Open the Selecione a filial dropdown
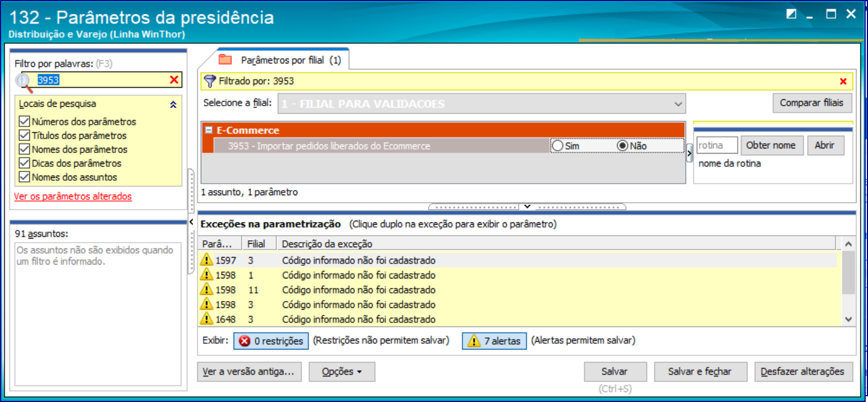 coord(678,105)
